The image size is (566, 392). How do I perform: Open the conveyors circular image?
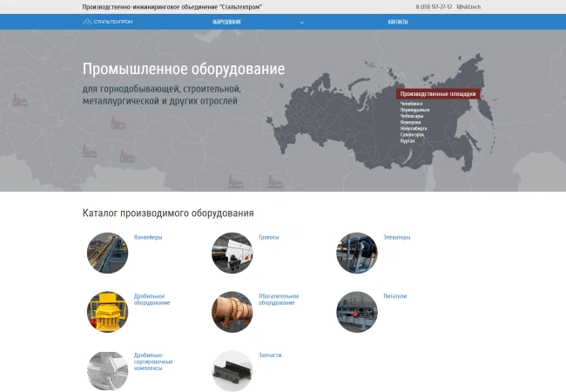(x=107, y=253)
